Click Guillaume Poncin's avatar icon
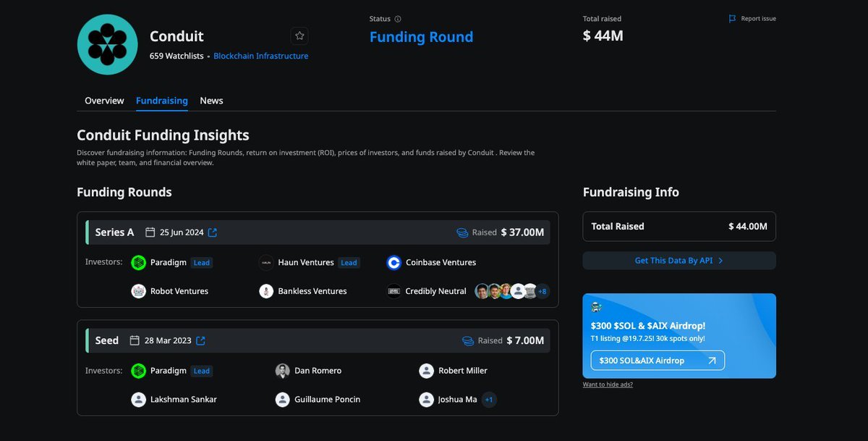Screen dimensions: 868x441 [x=283, y=399]
